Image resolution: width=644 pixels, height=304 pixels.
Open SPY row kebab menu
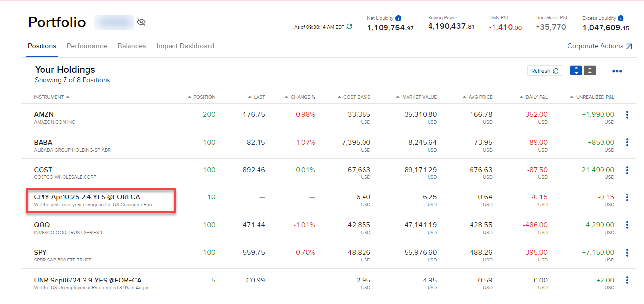[627, 253]
